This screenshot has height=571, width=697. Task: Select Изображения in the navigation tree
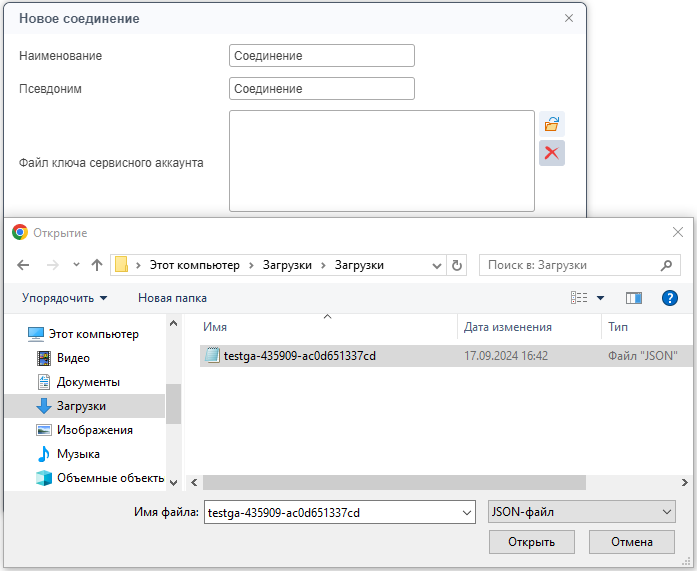[94, 430]
